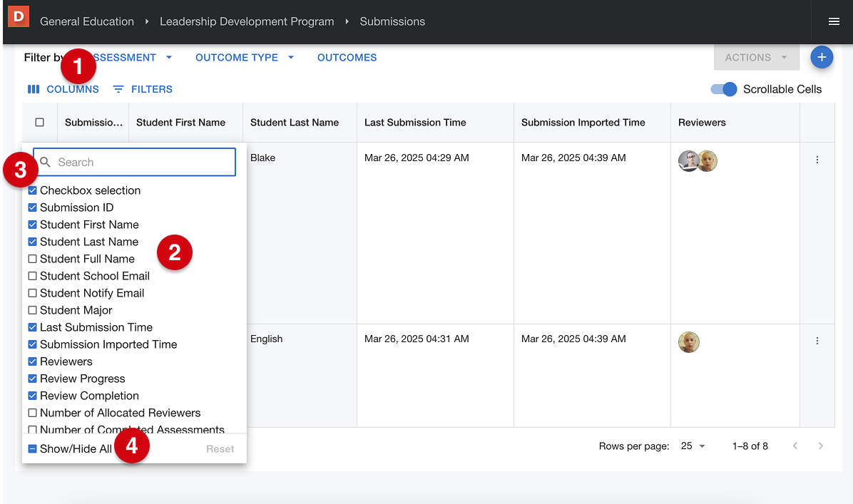Open the Outcomes filter
The height and width of the screenshot is (504, 853).
tap(347, 58)
